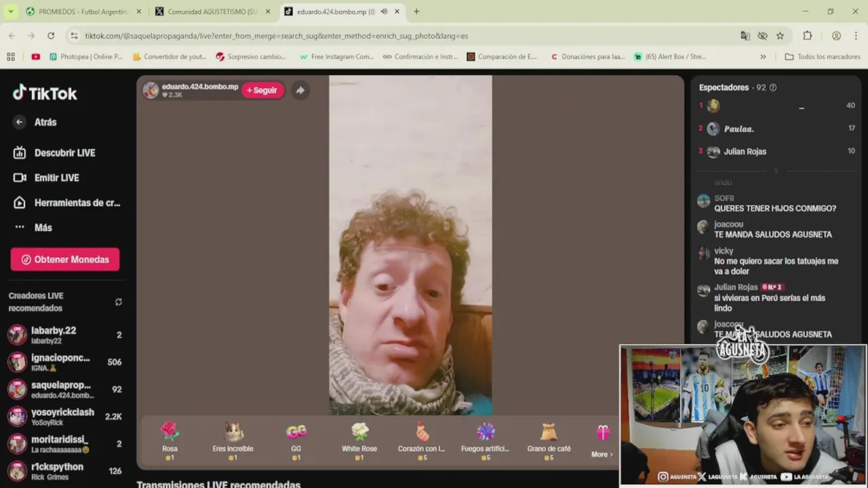Open ignacioponc live channel
The image size is (868, 488).
pyautogui.click(x=64, y=362)
